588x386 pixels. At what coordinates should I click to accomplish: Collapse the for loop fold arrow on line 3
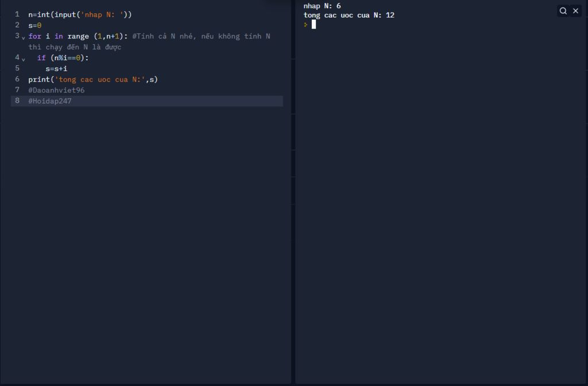click(23, 37)
